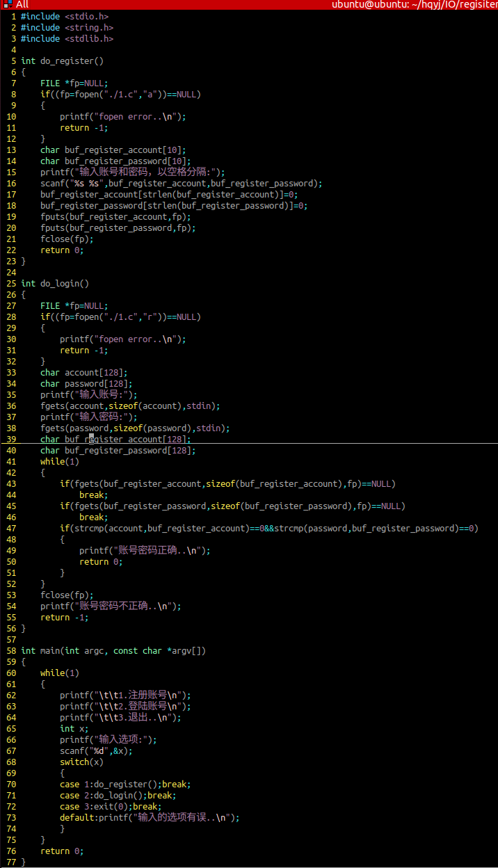Click the 'int do_register()' function declaration

click(x=62, y=61)
